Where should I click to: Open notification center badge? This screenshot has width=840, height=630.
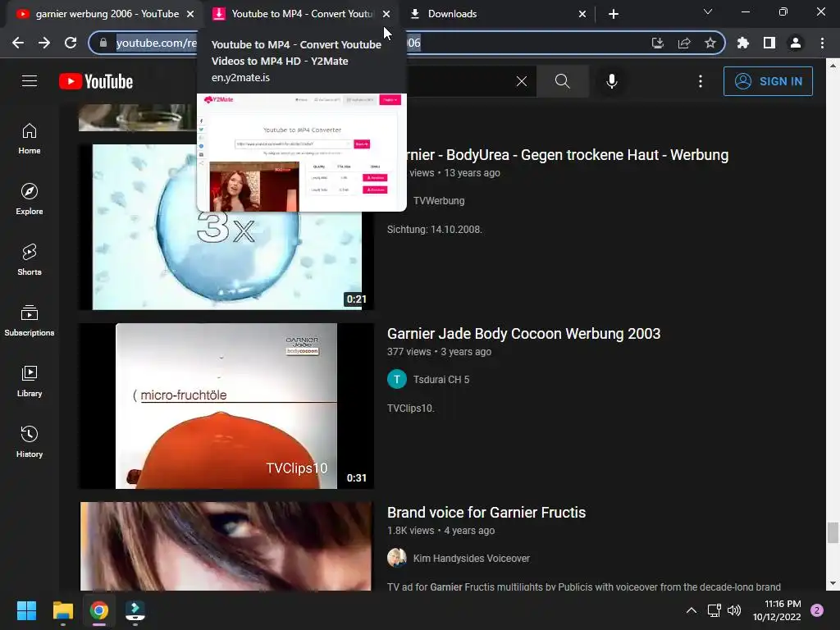(817, 610)
